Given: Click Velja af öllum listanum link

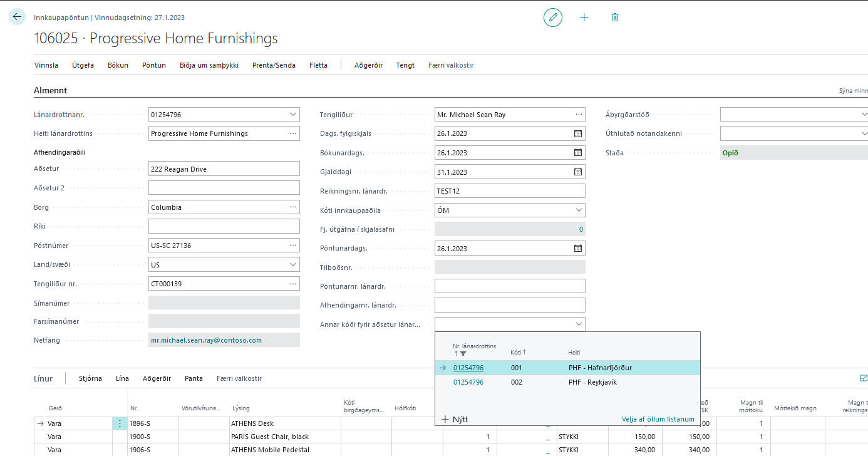Looking at the screenshot, I should 658,419.
